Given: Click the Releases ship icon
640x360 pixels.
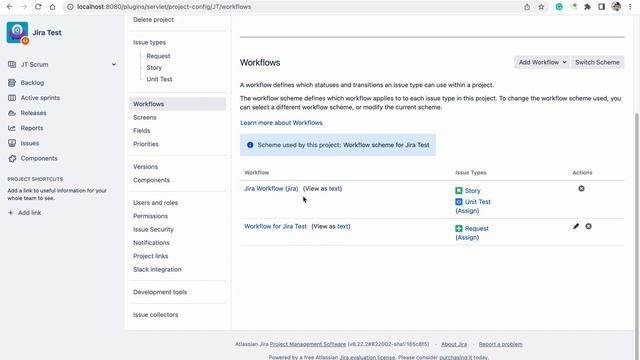Looking at the screenshot, I should [12, 113].
